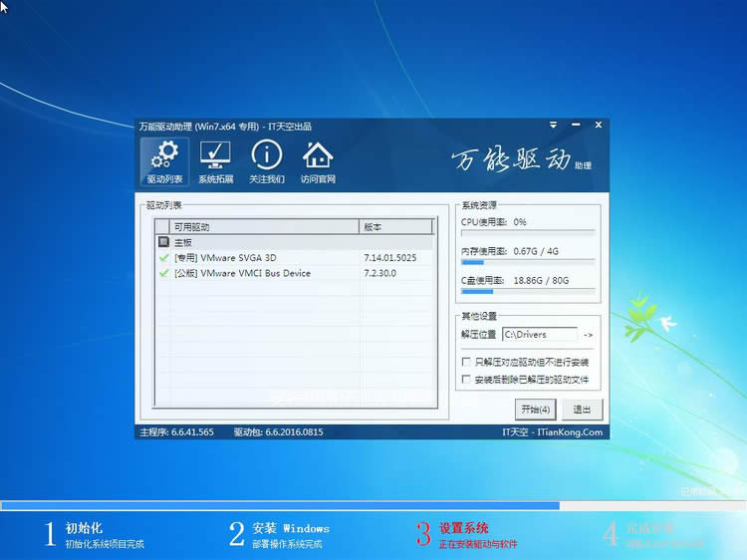The height and width of the screenshot is (560, 747).
Task: Open the title bar dropdown triangle menu
Action: tap(553, 127)
